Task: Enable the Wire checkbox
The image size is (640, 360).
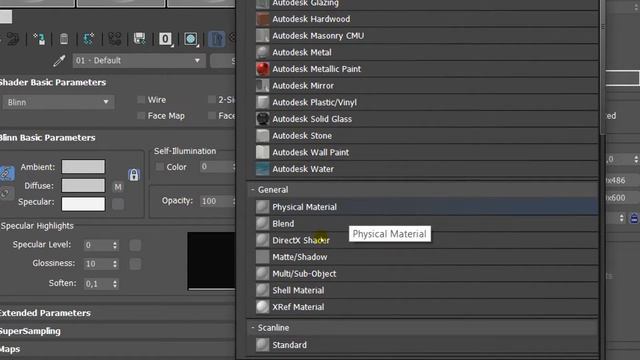Action: click(x=141, y=100)
